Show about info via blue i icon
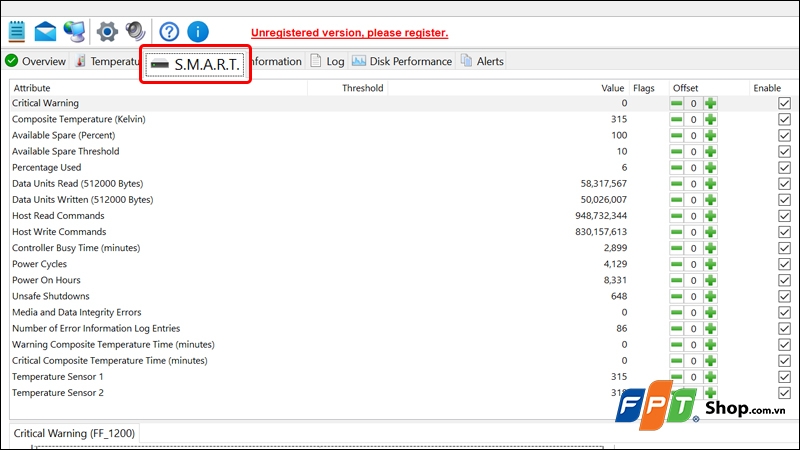Viewport: 800px width, 450px height. click(x=198, y=32)
